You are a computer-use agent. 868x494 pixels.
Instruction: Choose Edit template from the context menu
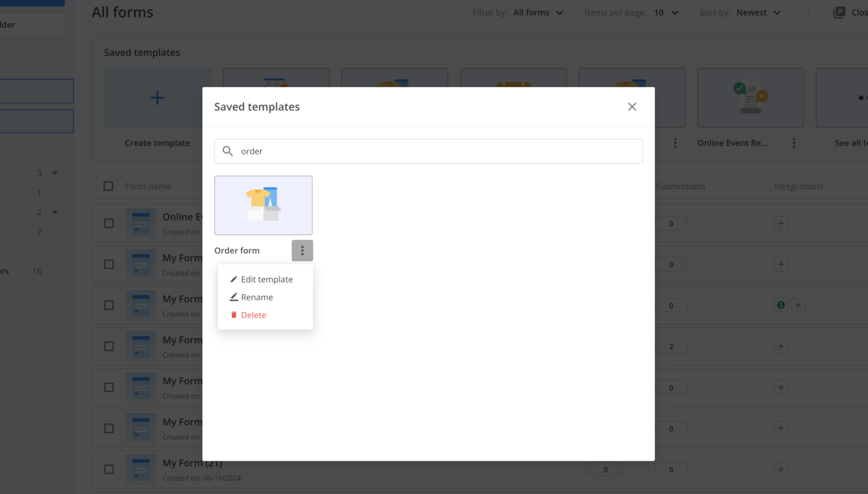point(261,279)
